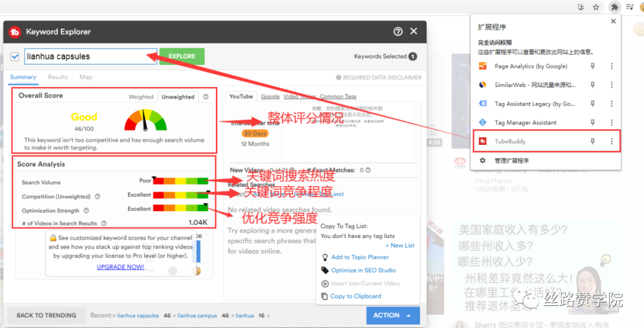Create a tag list with New List
This screenshot has height=328, width=644.
pos(400,246)
